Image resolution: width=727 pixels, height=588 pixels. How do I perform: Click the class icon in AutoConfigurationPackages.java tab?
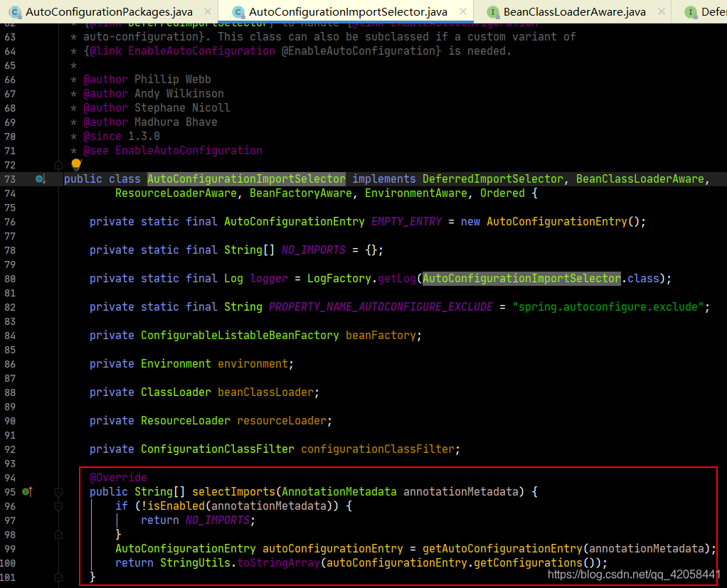(x=16, y=11)
